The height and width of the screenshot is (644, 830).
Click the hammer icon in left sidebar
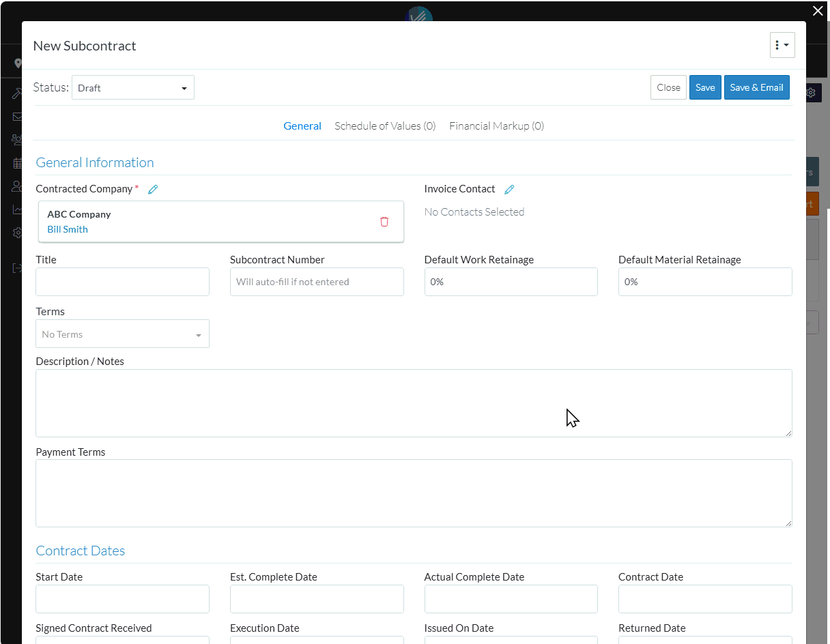[17, 94]
